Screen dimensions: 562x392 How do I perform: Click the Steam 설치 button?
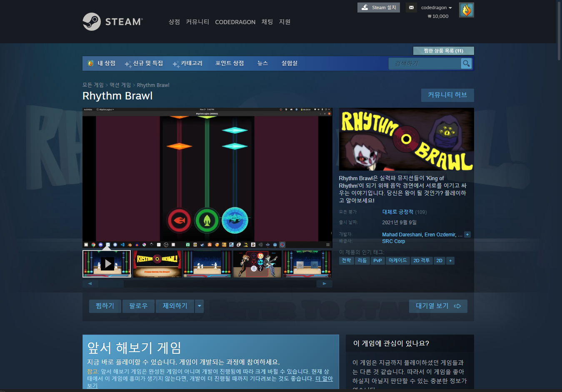(x=379, y=7)
